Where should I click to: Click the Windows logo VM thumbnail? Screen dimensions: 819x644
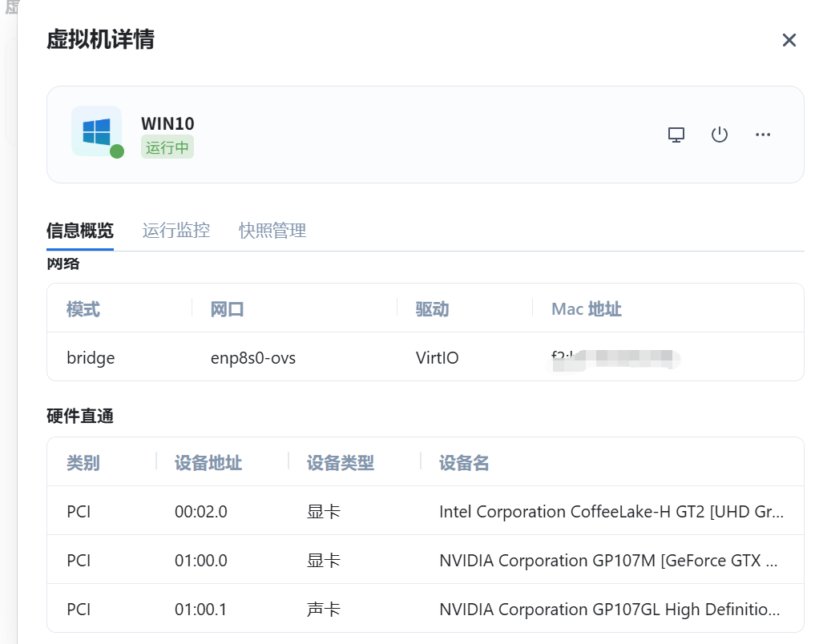97,131
